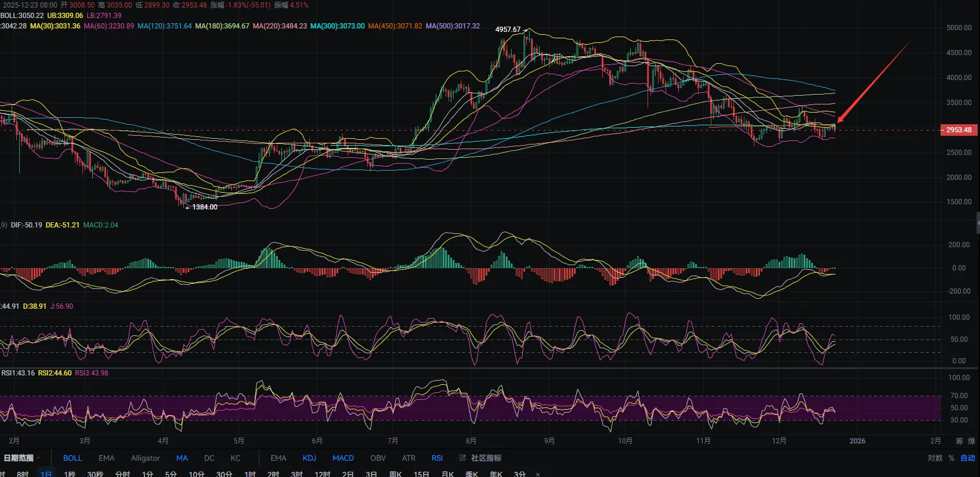Click the J:56.90 KDJ legend value

coord(62,306)
